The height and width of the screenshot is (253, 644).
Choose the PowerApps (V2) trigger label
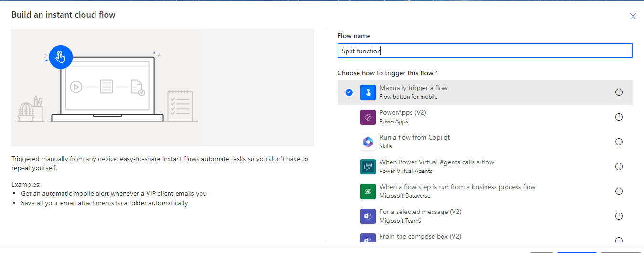click(402, 113)
